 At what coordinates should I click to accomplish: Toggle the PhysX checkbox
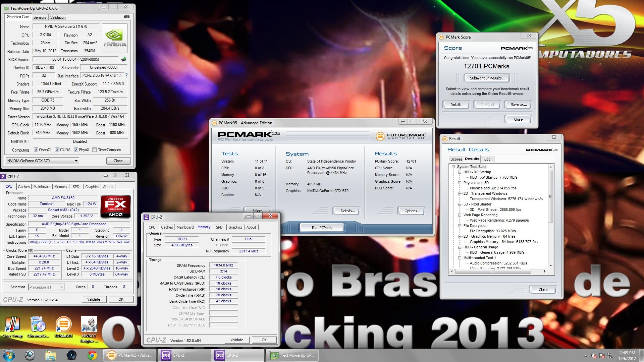pos(76,150)
